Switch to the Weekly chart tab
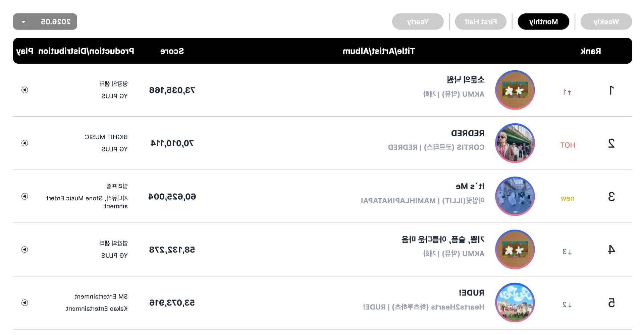The height and width of the screenshot is (335, 644). (x=606, y=21)
